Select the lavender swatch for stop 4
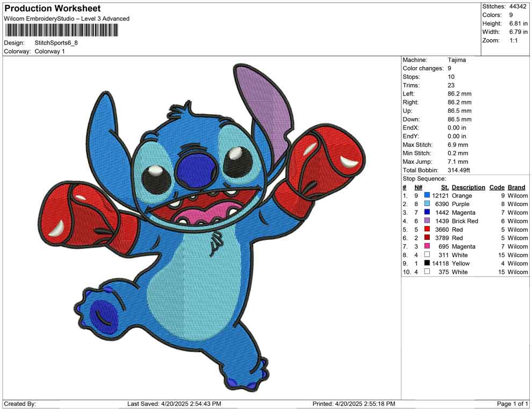Image resolution: width=532 pixels, height=409 pixels. point(427,221)
